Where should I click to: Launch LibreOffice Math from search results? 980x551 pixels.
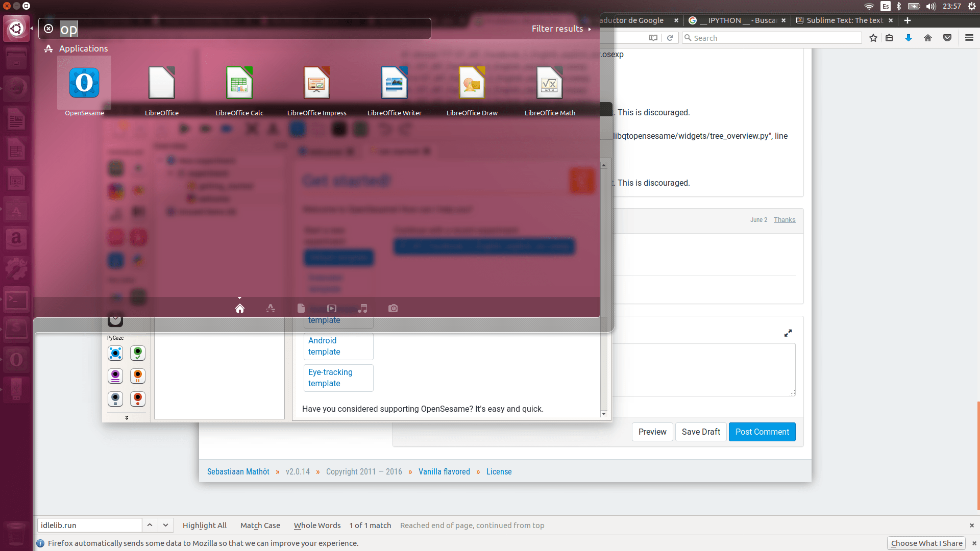pos(550,84)
